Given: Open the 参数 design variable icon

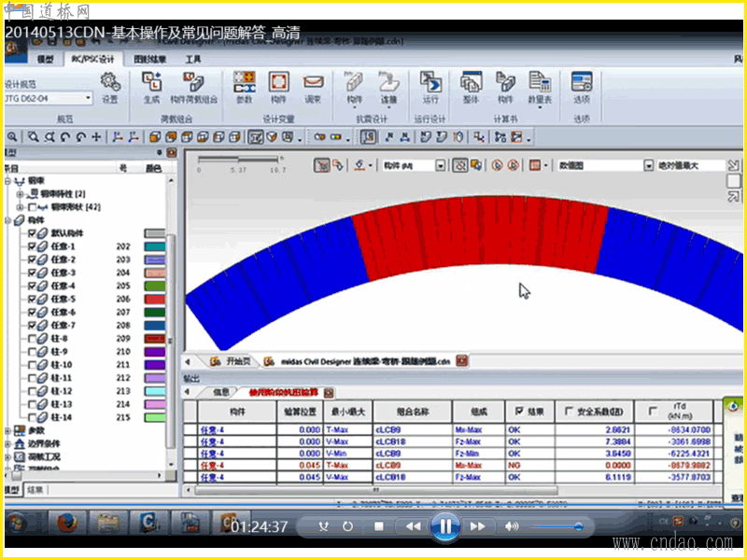Looking at the screenshot, I should click(x=245, y=82).
